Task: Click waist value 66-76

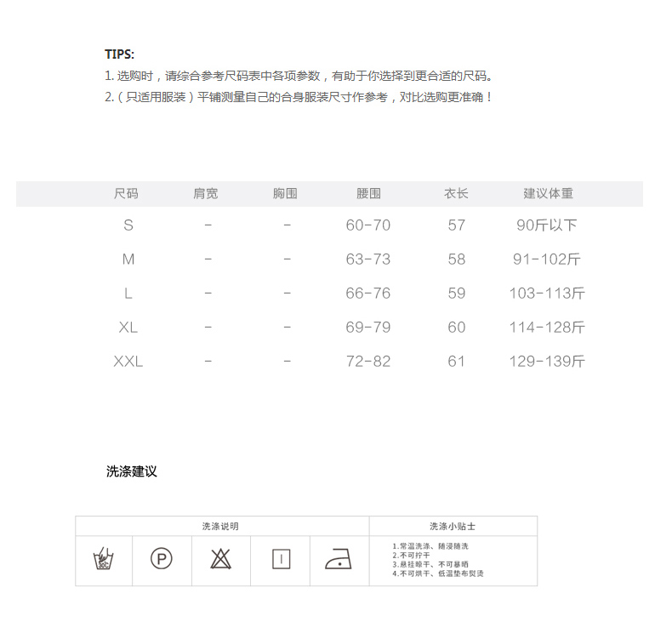Action: click(368, 294)
